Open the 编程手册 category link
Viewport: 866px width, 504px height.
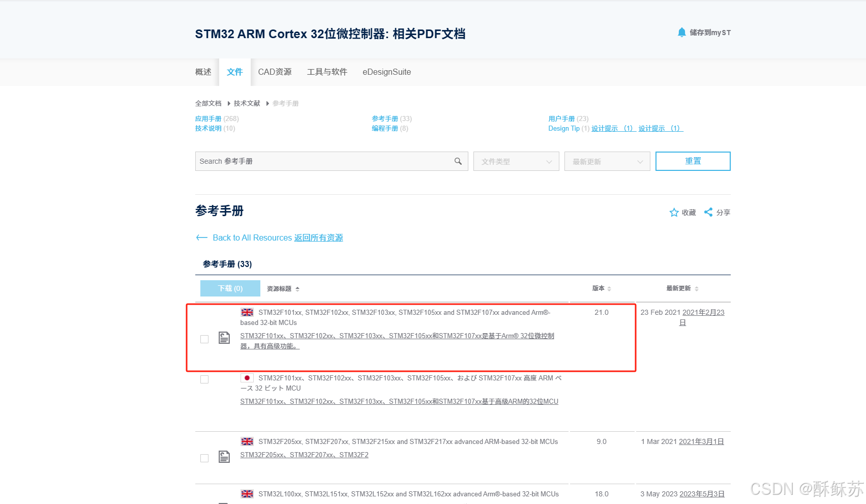coord(385,128)
